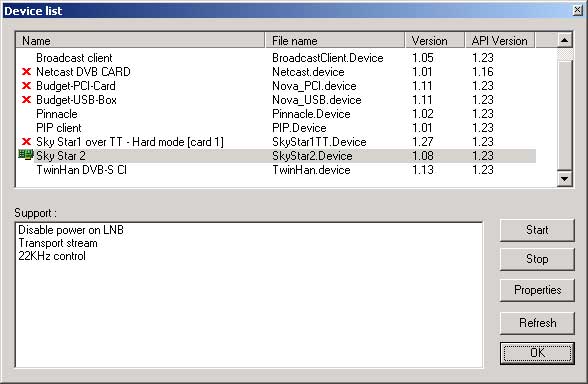Click the Support label
The width and height of the screenshot is (588, 384).
click(35, 213)
